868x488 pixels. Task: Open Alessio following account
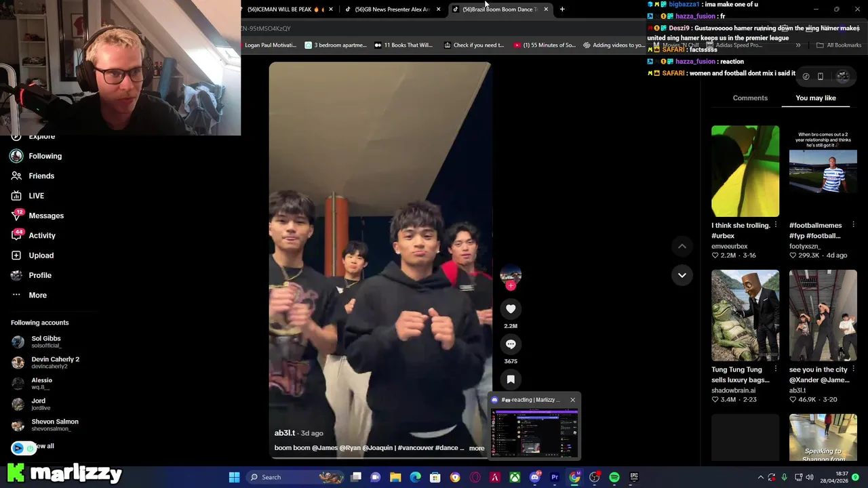[x=33, y=384]
